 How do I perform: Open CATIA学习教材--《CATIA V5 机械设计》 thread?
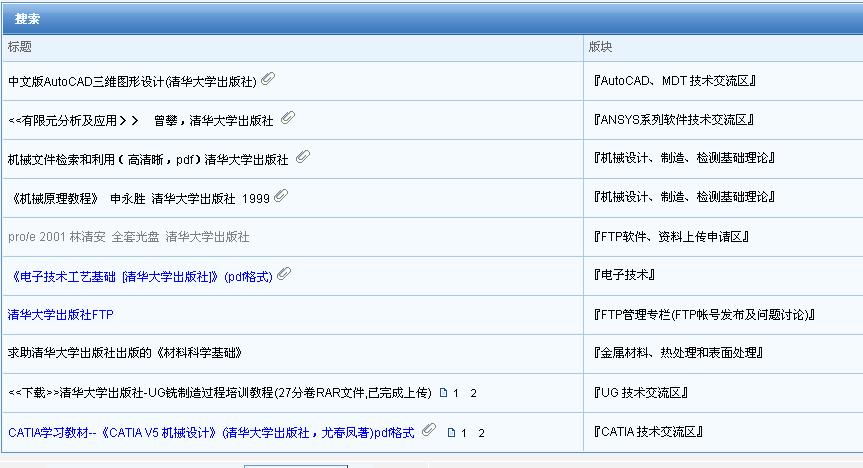click(x=211, y=433)
